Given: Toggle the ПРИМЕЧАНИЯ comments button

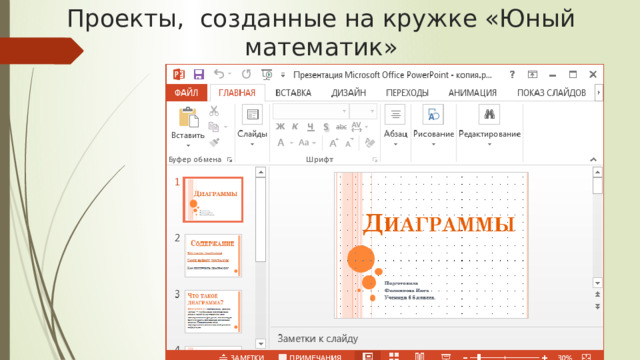Looking at the screenshot, I should point(310,356).
